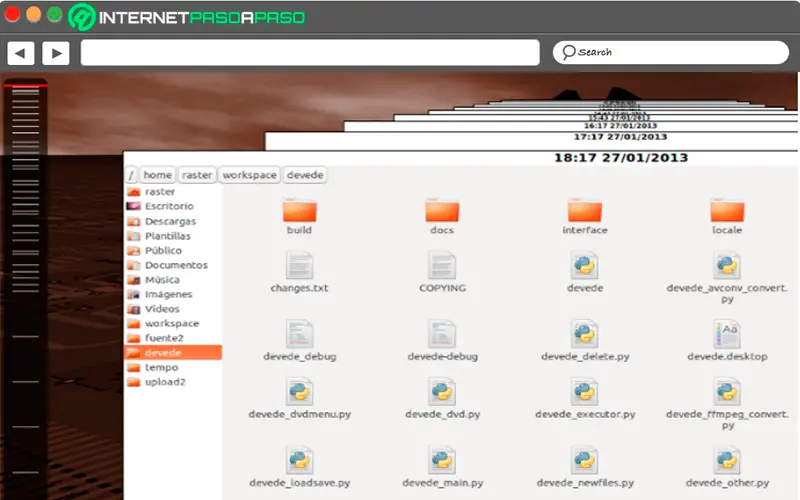Click the forward arrow button
This screenshot has width=800, height=500.
[x=56, y=53]
